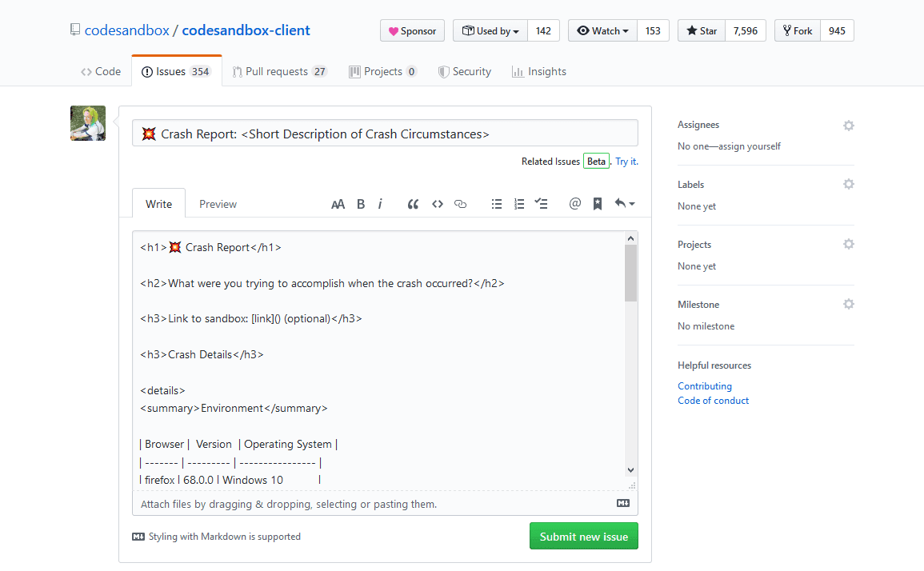The width and height of the screenshot is (924, 571).
Task: Create a bulleted list
Action: [x=496, y=203]
